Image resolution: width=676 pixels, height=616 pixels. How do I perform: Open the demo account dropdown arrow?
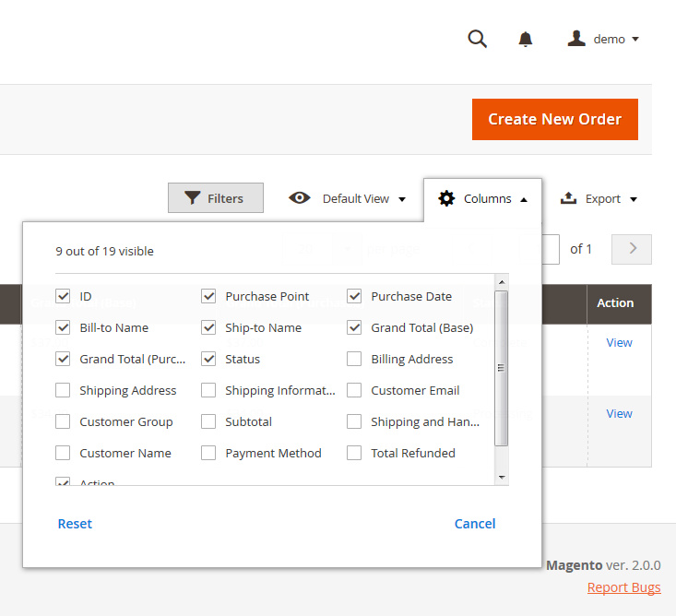pyautogui.click(x=635, y=40)
